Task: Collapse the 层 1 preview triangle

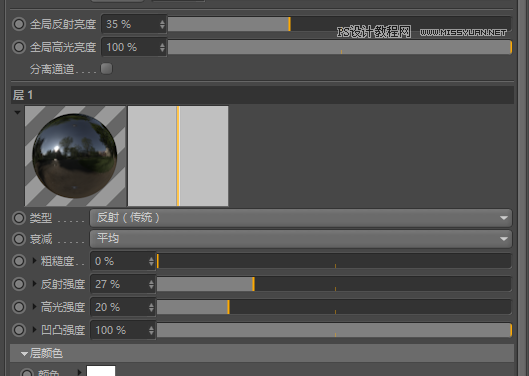Action: (x=18, y=112)
